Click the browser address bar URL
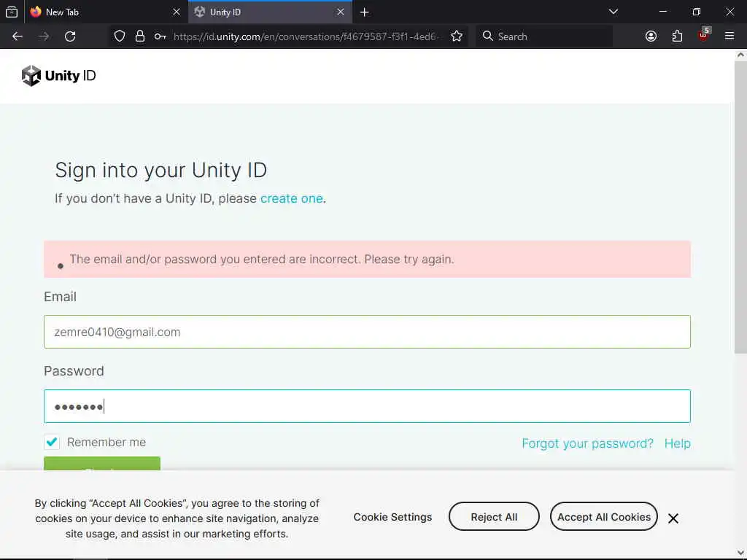Screen dimensions: 747x560 tap(305, 36)
